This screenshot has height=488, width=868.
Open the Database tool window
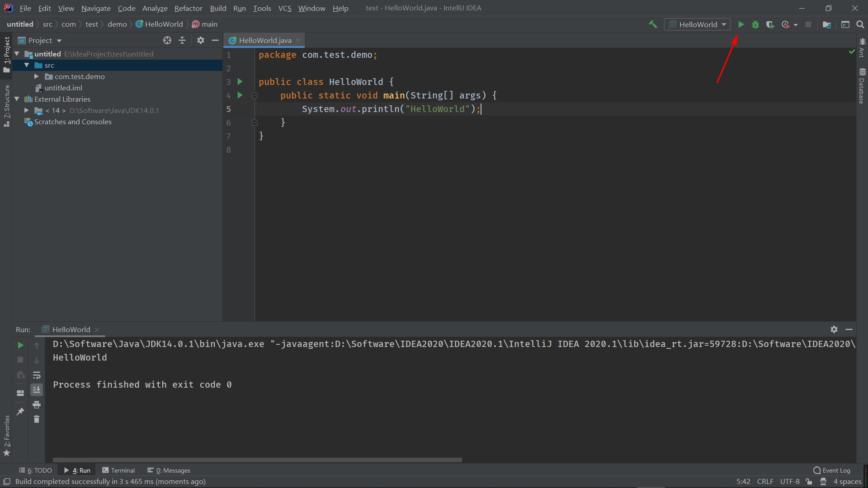point(862,86)
